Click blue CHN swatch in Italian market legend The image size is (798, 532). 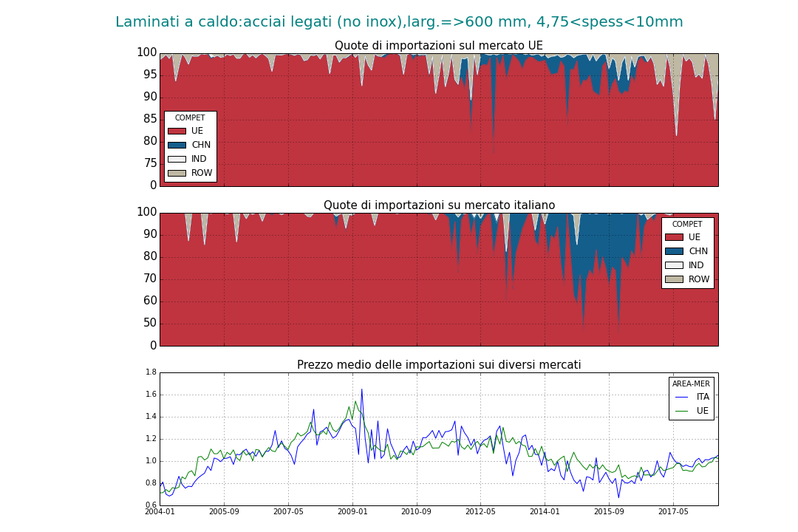(x=674, y=251)
